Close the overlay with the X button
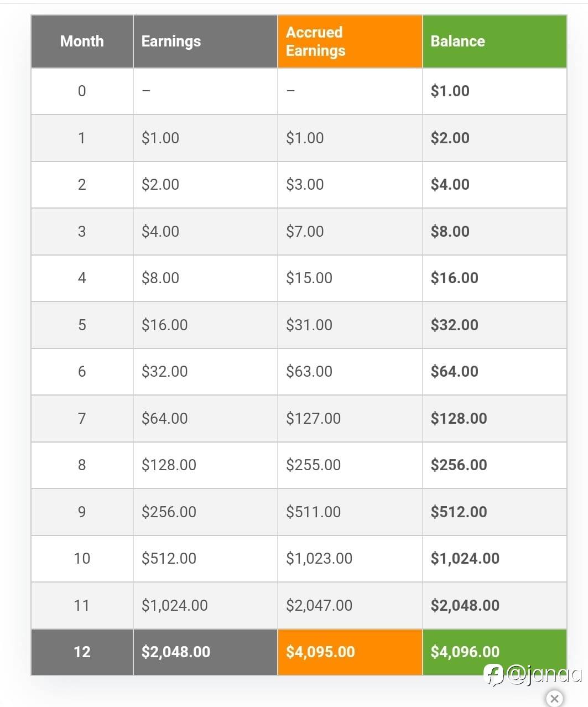This screenshot has width=588, height=707. pos(554,699)
